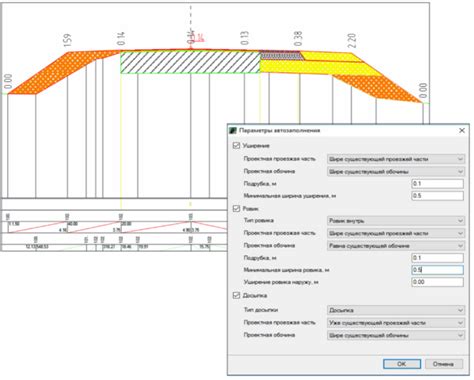474x380 pixels.
Task: Click the Минимальная ширина ровика field
Action: click(437, 270)
